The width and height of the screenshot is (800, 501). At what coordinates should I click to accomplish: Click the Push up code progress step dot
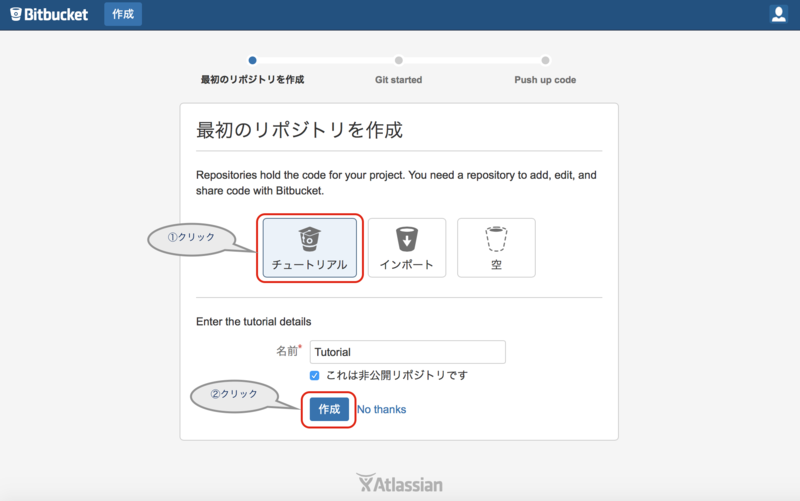(545, 60)
